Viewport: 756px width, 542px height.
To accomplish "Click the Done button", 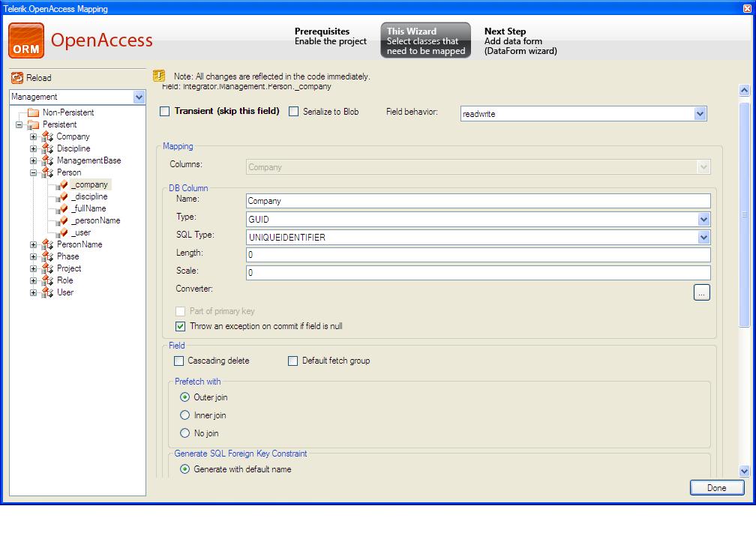I will (x=717, y=487).
